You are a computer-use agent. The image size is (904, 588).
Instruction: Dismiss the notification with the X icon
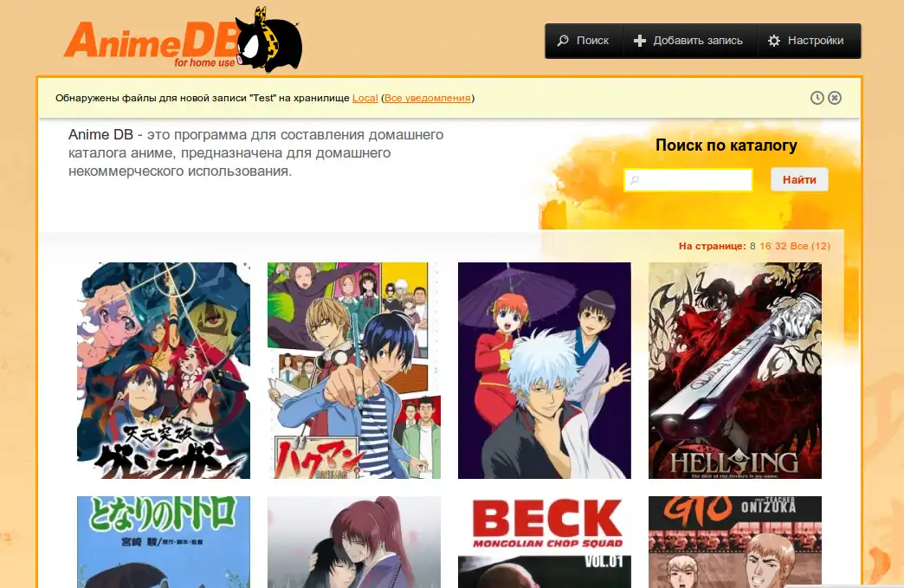coord(834,98)
